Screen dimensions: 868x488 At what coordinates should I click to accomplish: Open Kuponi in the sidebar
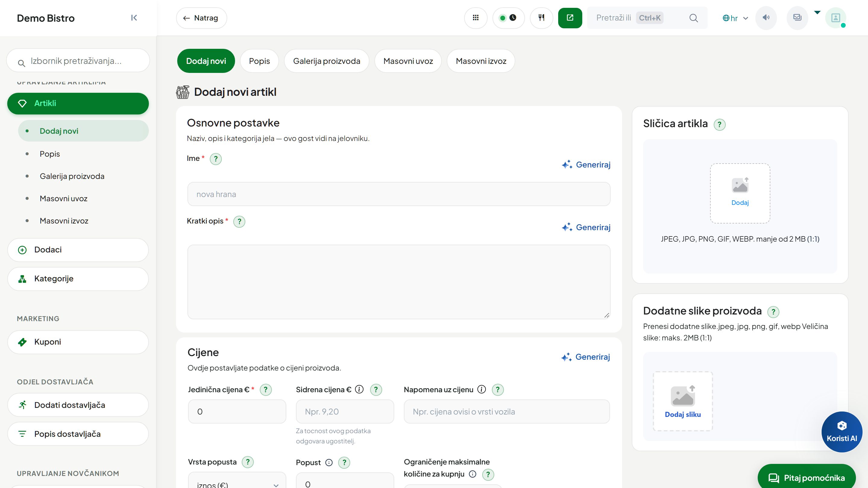coord(78,342)
